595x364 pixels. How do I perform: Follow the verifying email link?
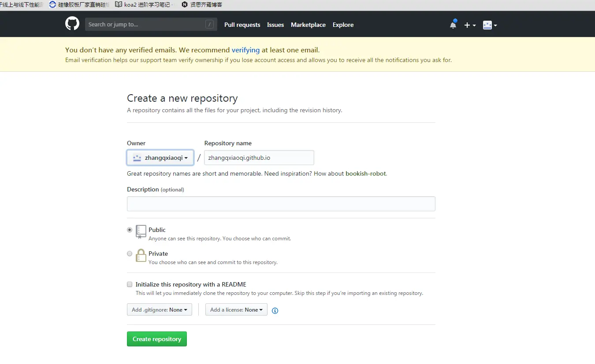click(245, 50)
